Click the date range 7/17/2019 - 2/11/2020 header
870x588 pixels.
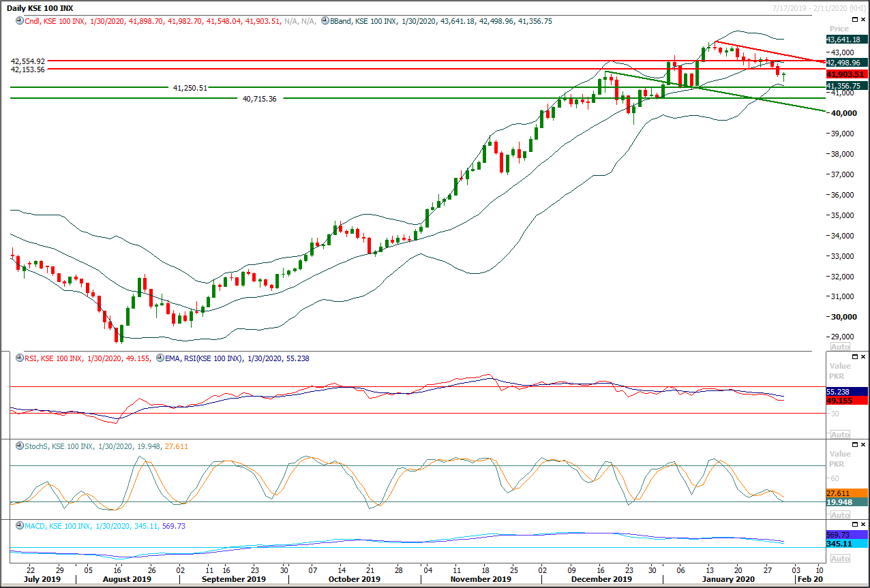pos(815,6)
